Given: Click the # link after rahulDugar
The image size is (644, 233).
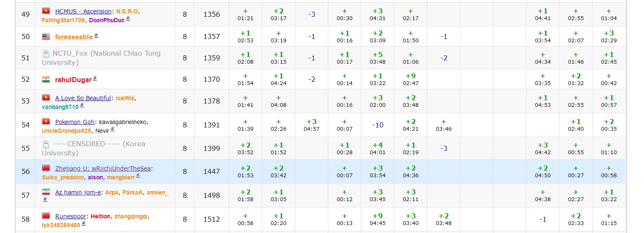Looking at the screenshot, I should click(95, 78).
